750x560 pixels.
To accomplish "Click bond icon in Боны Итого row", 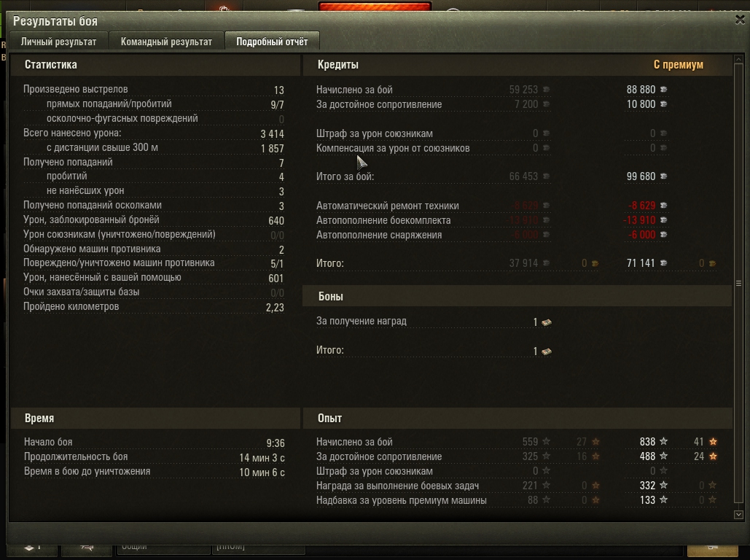I will pyautogui.click(x=546, y=351).
